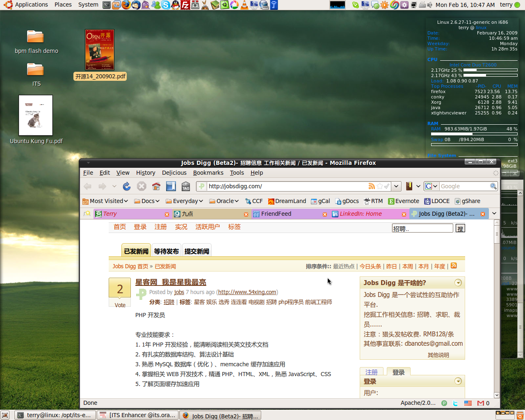Switch to the LinkedIn: Home tab

(x=369, y=214)
